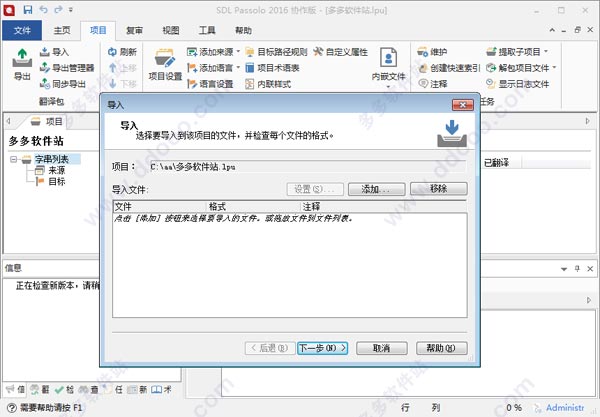
Task: Switch to the 主页 ribbon tab
Action: (62, 30)
